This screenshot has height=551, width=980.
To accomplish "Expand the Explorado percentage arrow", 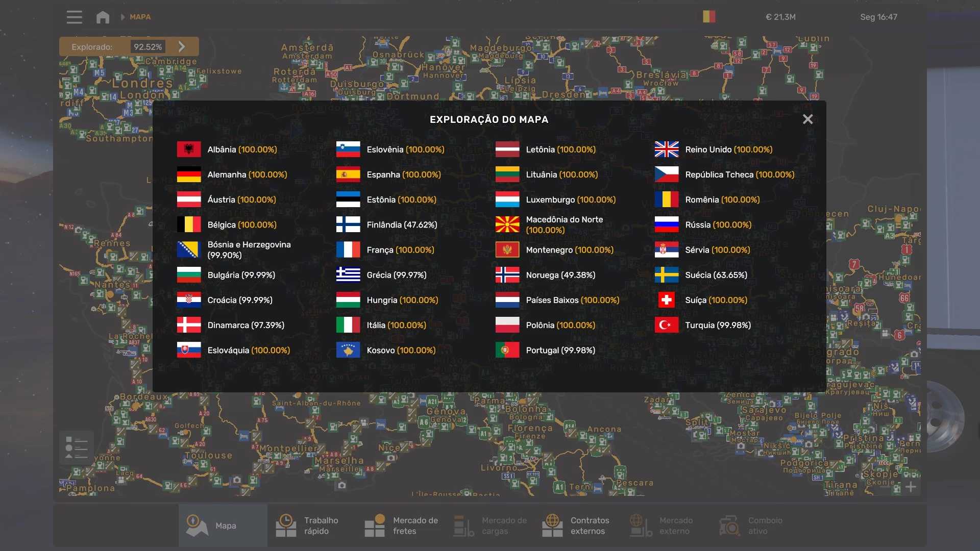I will pyautogui.click(x=182, y=47).
